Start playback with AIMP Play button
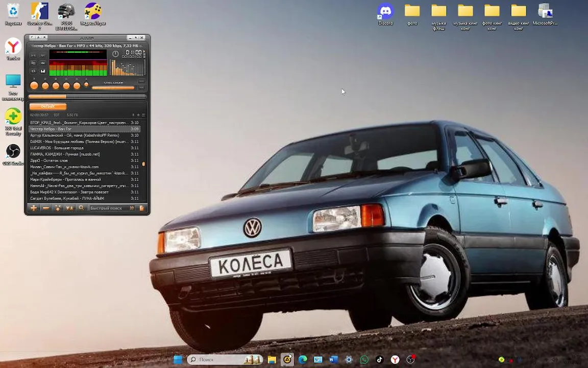The height and width of the screenshot is (368, 588). click(34, 86)
